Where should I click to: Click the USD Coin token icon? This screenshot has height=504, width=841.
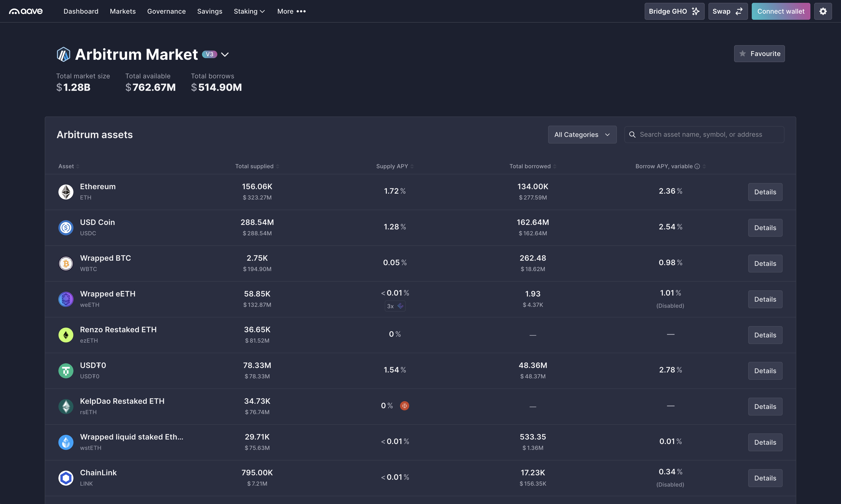click(x=66, y=228)
